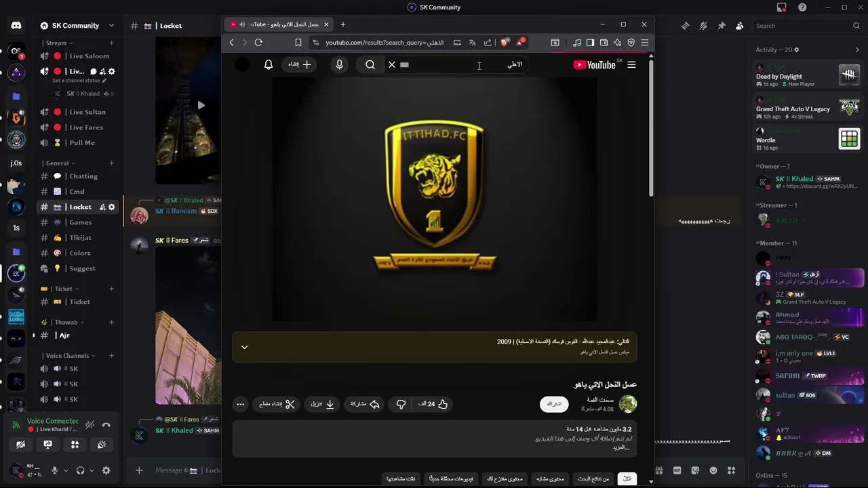Open Brave Shields lion icon
Image resolution: width=868 pixels, height=488 pixels.
[x=505, y=43]
